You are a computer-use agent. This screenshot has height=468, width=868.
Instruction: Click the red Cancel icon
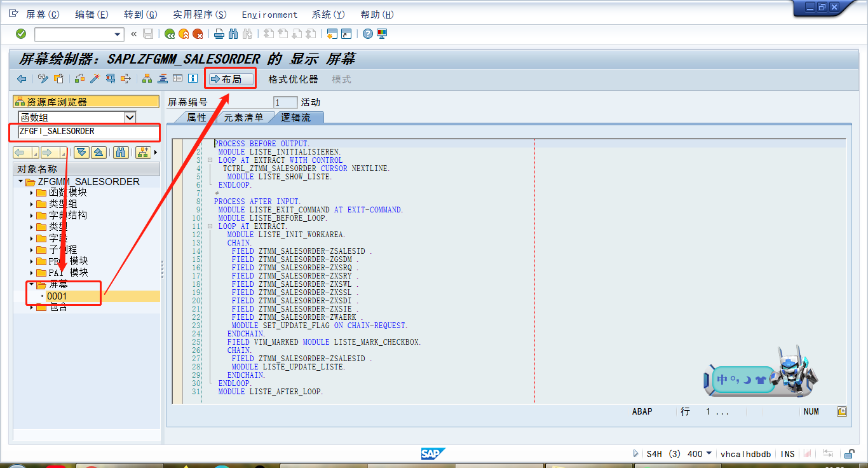198,34
